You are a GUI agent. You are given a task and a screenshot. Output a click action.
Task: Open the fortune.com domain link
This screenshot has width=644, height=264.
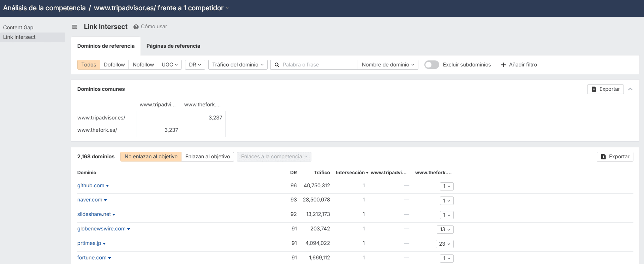(92, 258)
